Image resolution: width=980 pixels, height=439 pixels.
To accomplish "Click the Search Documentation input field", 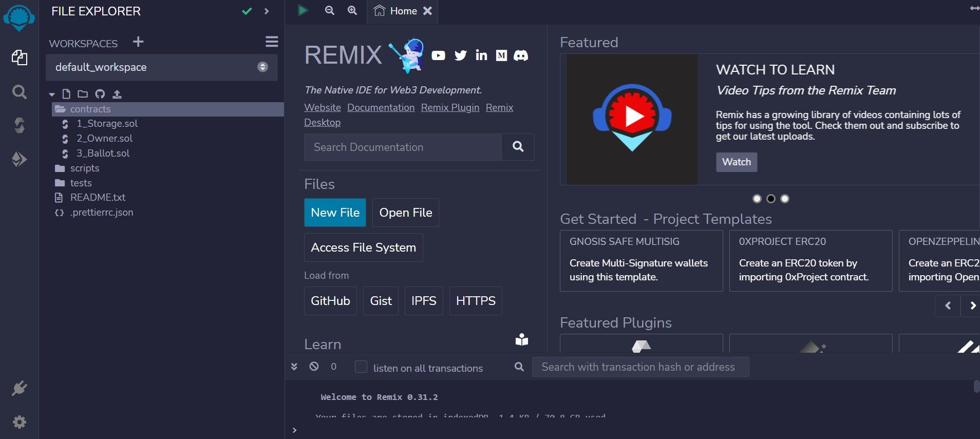I will [x=403, y=147].
